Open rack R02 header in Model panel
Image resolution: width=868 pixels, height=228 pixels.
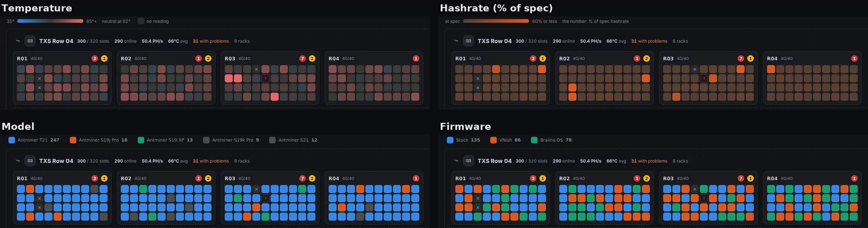click(x=165, y=179)
